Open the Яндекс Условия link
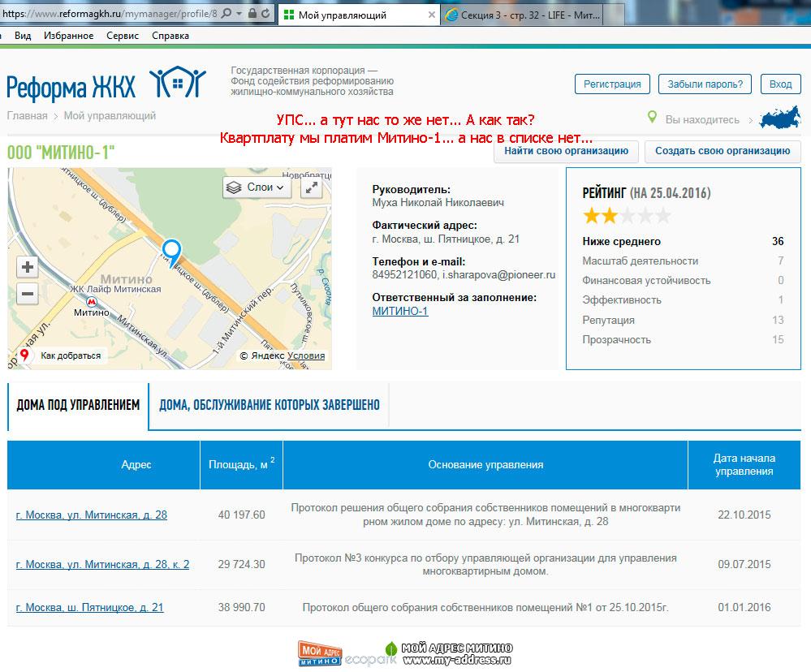811x672 pixels. pos(306,355)
